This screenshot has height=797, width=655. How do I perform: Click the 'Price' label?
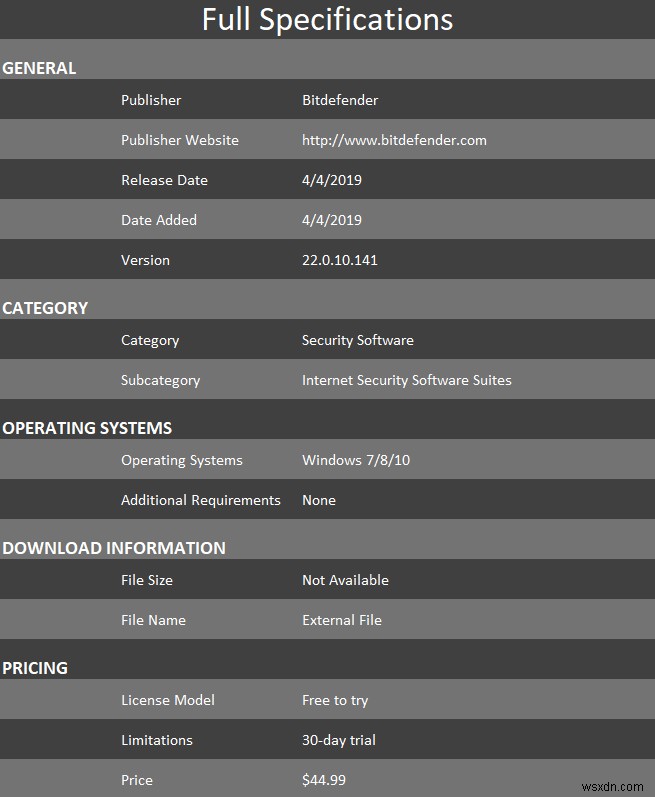pyautogui.click(x=137, y=780)
